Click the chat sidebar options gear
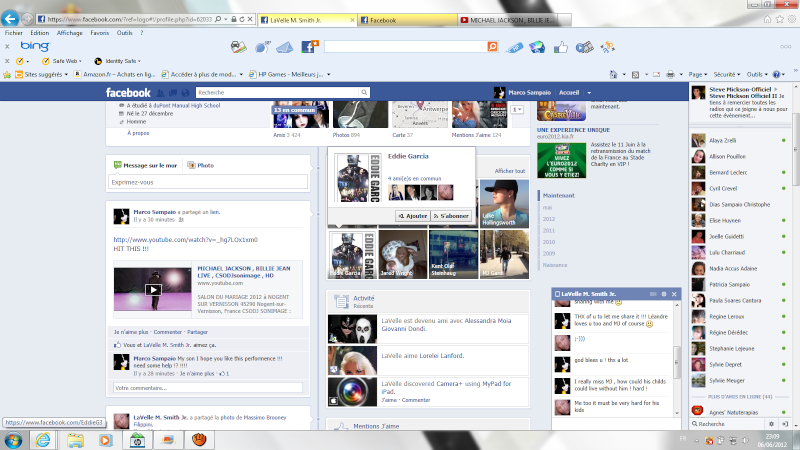Viewport: 800px width, 450px height. (x=771, y=423)
